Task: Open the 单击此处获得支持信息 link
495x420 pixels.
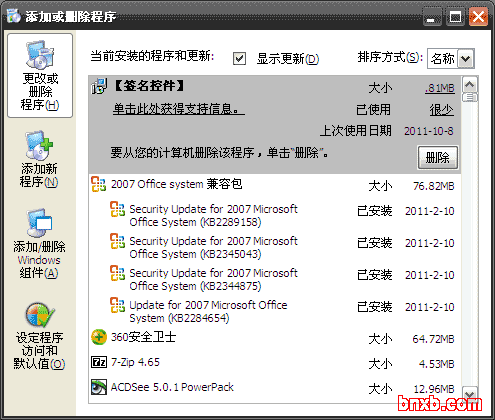Action: click(179, 109)
